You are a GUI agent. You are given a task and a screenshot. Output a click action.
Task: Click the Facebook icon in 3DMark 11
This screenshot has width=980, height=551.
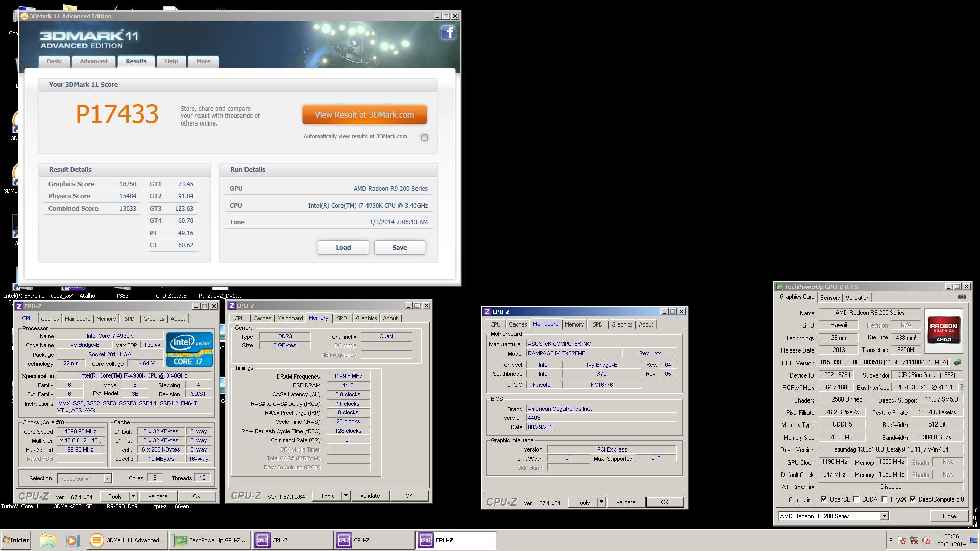click(448, 33)
